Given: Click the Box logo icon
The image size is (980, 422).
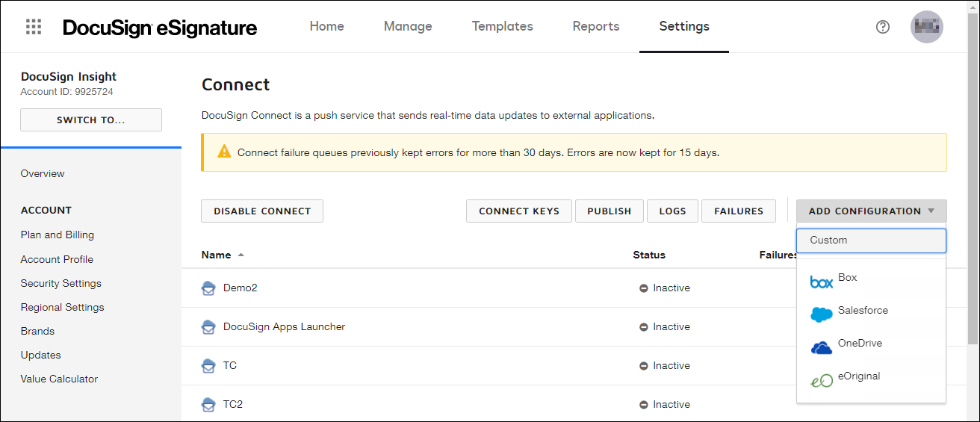Looking at the screenshot, I should pos(822,282).
